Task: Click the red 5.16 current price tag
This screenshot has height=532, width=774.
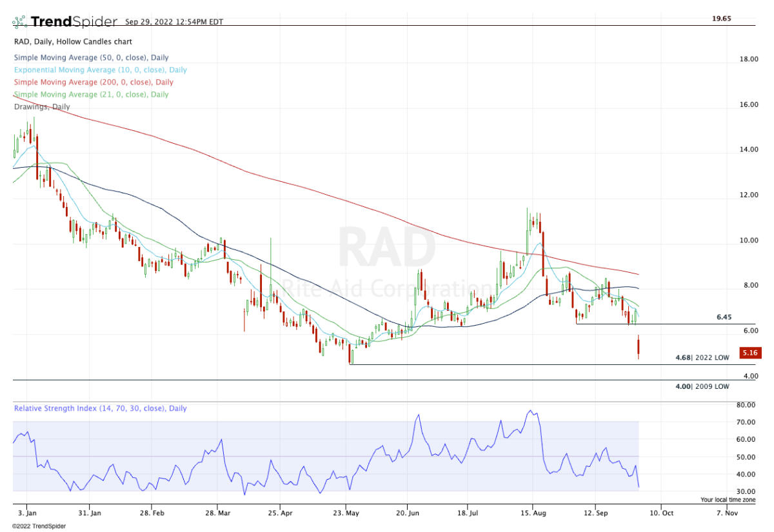Action: (x=751, y=353)
